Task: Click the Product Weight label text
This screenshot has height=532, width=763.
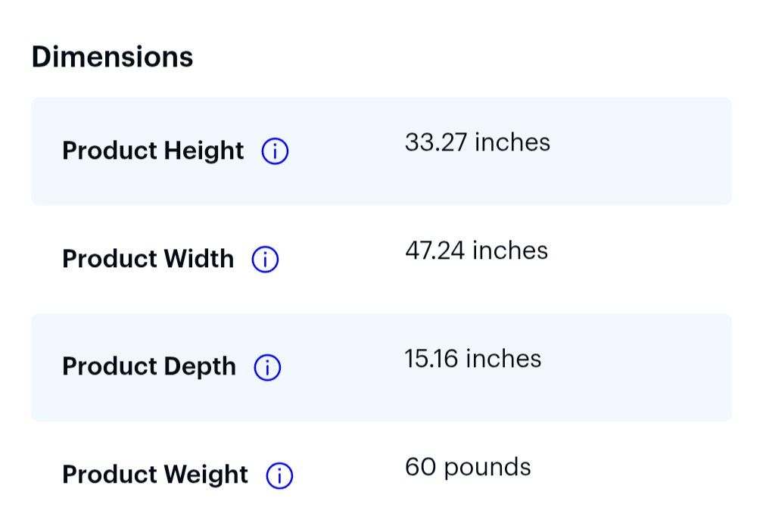Action: coord(155,474)
